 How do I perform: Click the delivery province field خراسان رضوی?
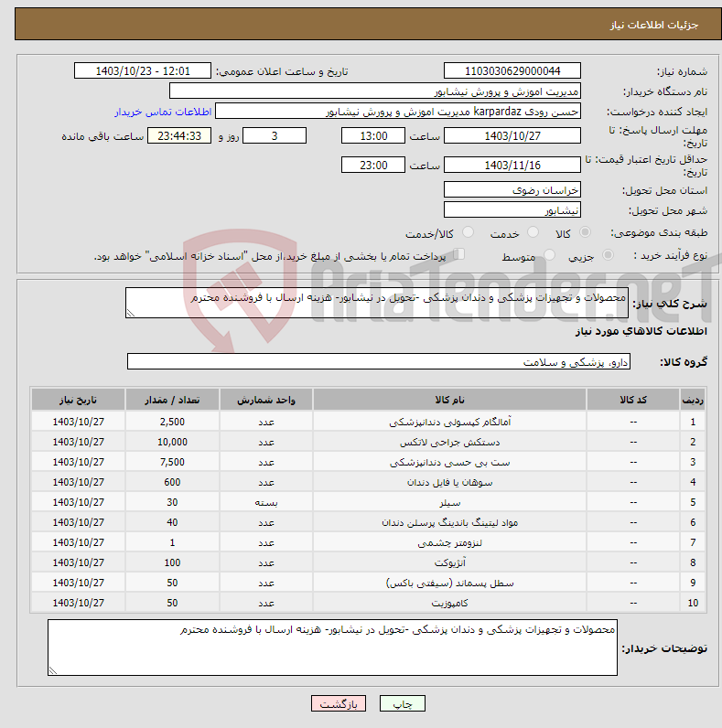(x=512, y=190)
